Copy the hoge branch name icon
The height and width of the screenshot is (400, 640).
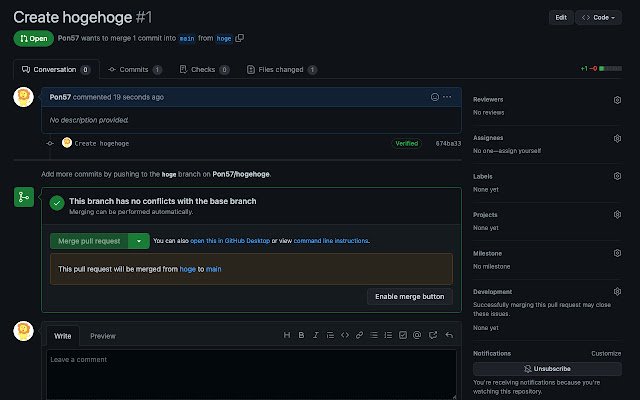(240, 38)
